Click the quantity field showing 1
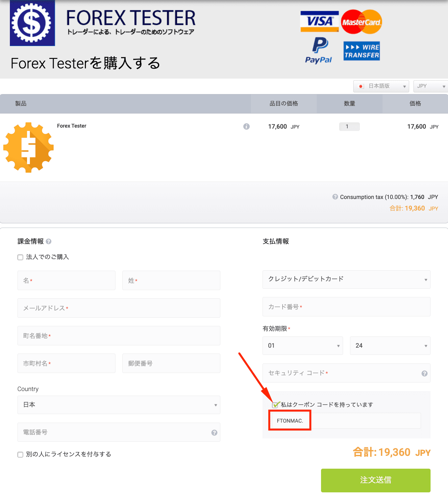 pyautogui.click(x=349, y=127)
